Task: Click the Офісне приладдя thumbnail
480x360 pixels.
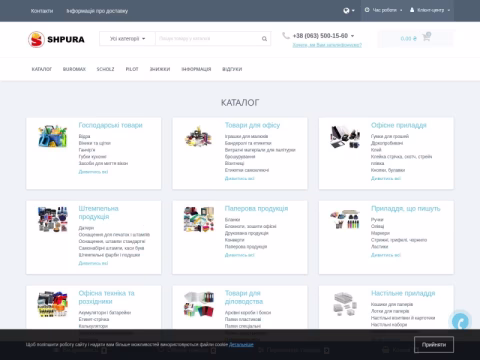Action: [x=345, y=136]
